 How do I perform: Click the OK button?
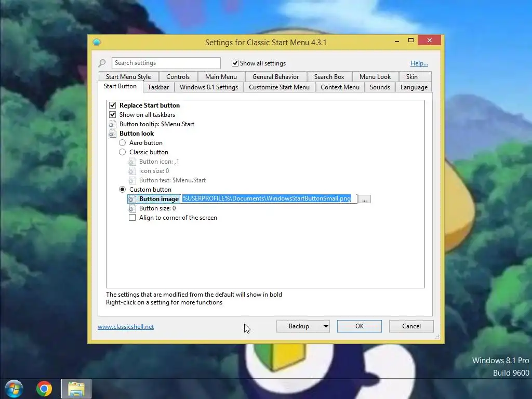[x=360, y=326]
